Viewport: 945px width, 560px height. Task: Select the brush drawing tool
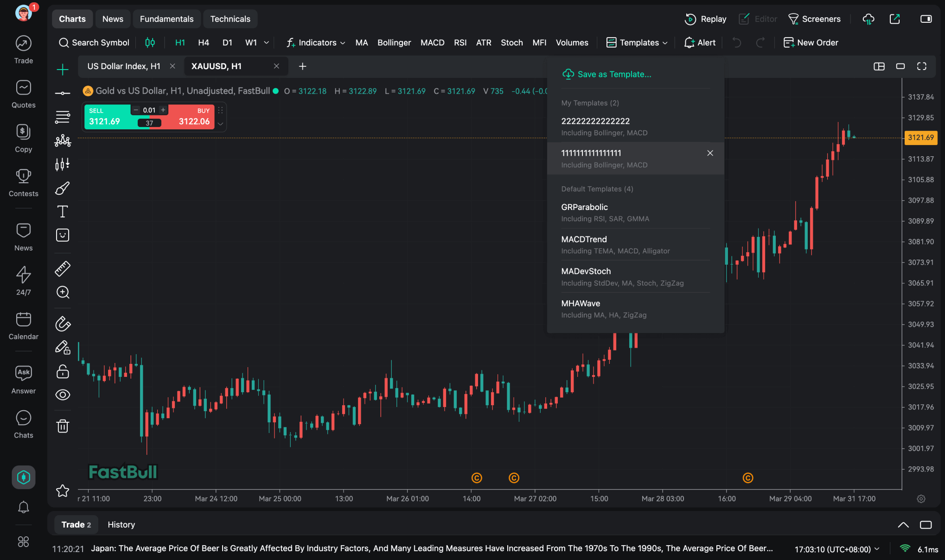click(63, 188)
